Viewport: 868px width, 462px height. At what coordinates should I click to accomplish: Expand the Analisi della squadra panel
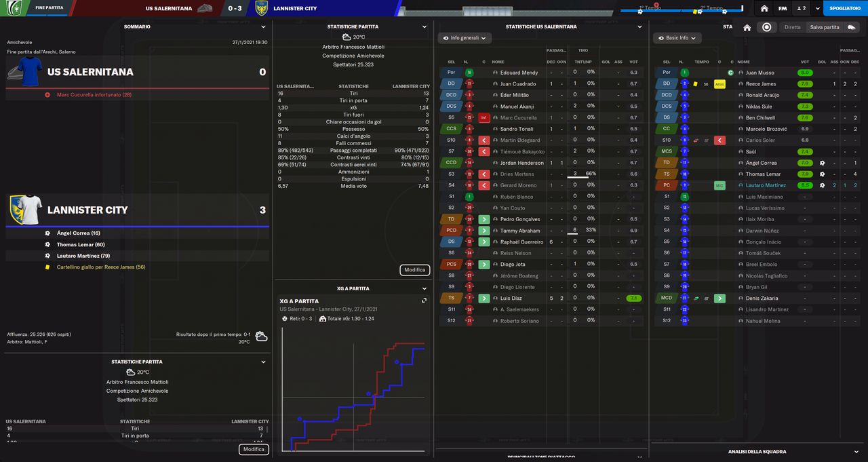pos(857,451)
